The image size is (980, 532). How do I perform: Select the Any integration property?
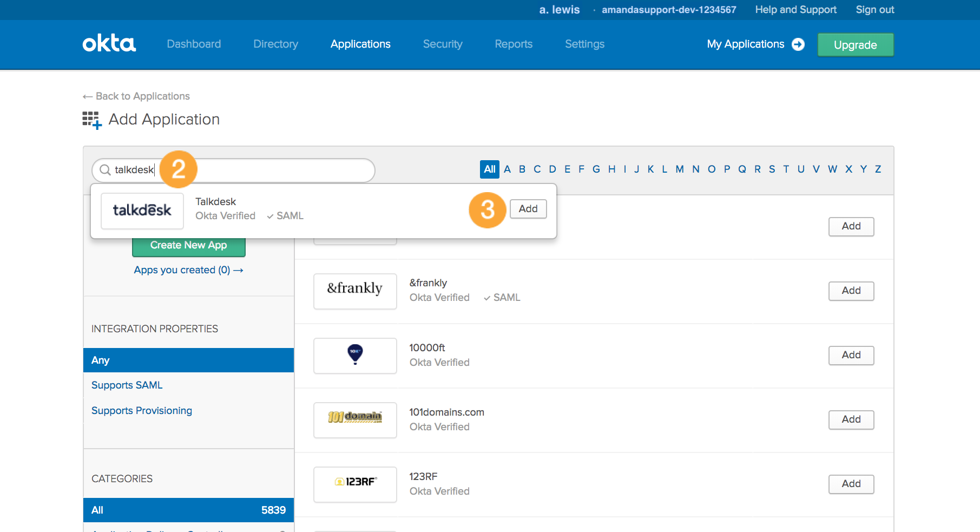pyautogui.click(x=188, y=360)
